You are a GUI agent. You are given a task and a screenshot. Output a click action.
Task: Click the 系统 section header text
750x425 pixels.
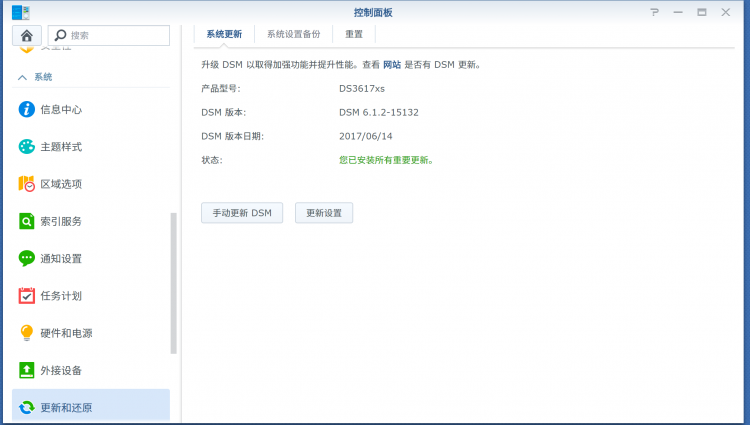click(x=43, y=77)
